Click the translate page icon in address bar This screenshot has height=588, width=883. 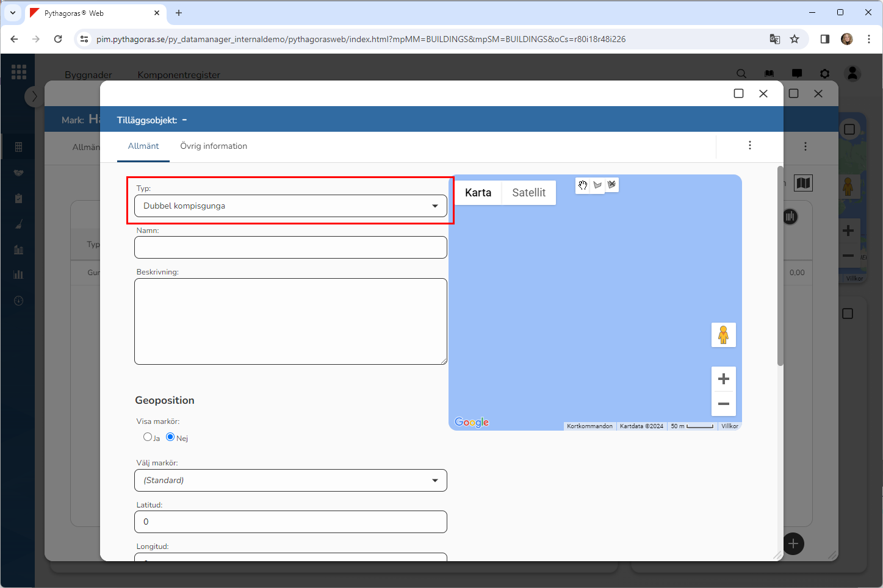pos(774,39)
